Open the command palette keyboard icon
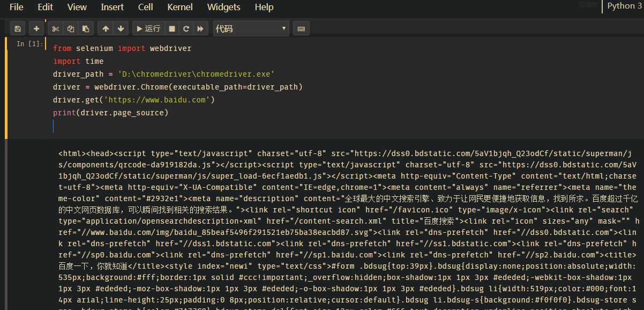This screenshot has width=644, height=310. 301,28
